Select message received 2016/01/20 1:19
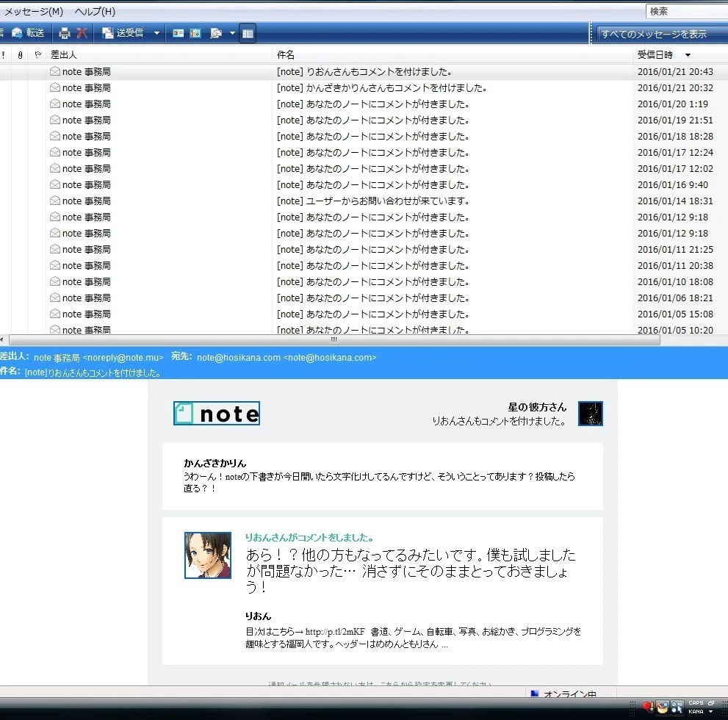The height and width of the screenshot is (720, 728). [x=364, y=104]
